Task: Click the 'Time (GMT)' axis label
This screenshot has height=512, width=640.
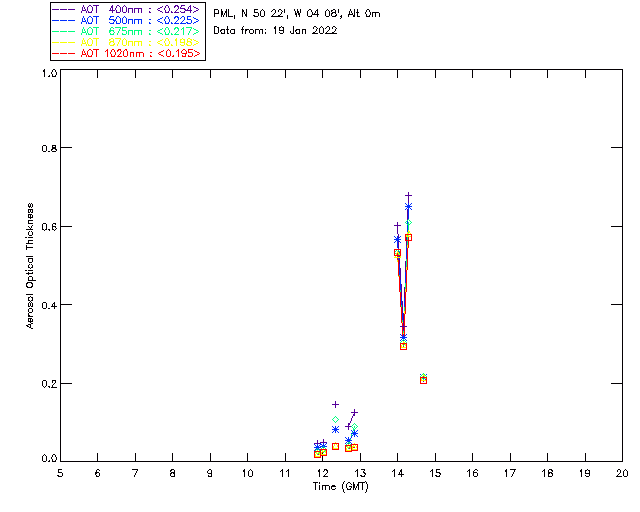Action: (x=341, y=487)
